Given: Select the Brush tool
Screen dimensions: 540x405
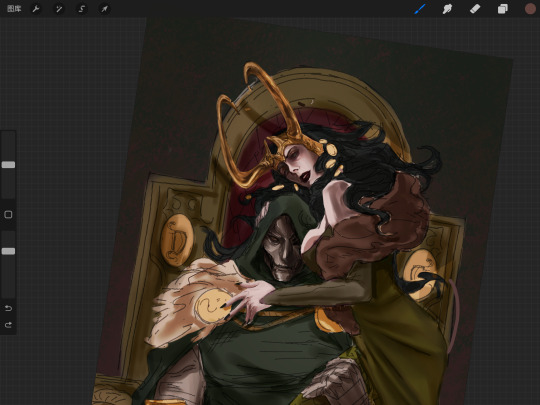Looking at the screenshot, I should point(420,9).
